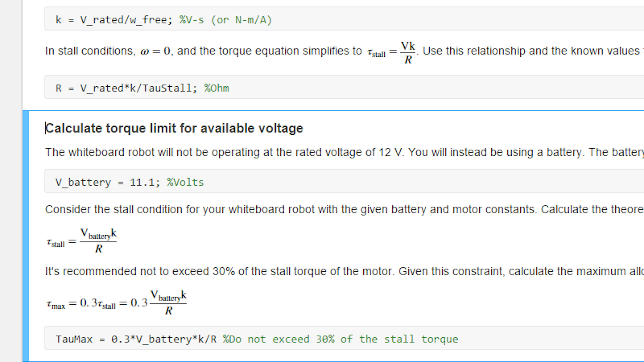The height and width of the screenshot is (362, 644).
Task: Click the %V-s (or N-m/A) comment
Action: pos(226,20)
